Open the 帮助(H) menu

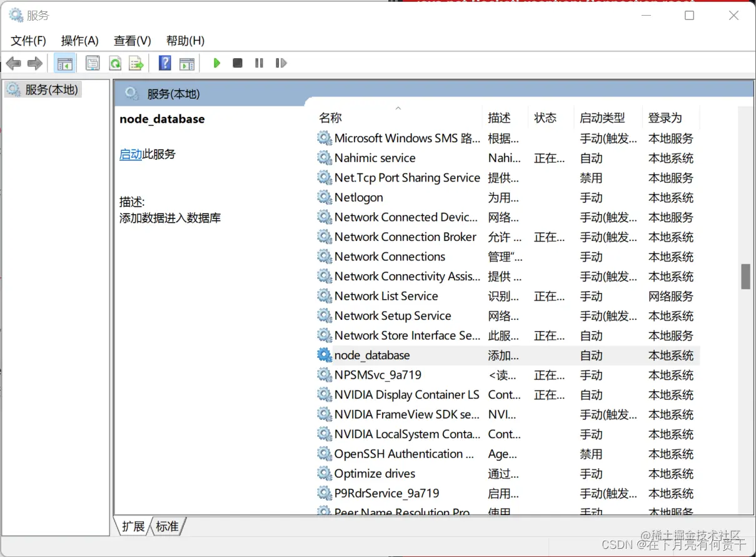point(185,41)
